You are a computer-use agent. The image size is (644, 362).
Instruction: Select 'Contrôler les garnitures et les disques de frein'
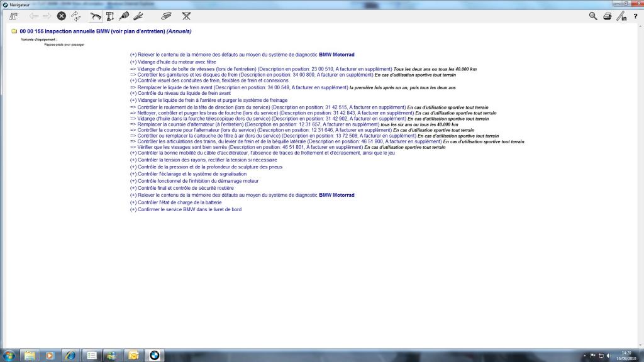coord(293,75)
